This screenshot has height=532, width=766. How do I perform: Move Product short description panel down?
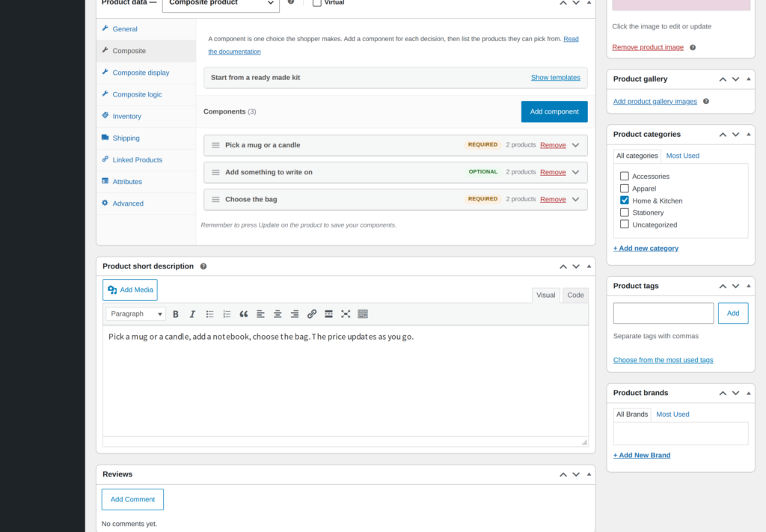577,266
